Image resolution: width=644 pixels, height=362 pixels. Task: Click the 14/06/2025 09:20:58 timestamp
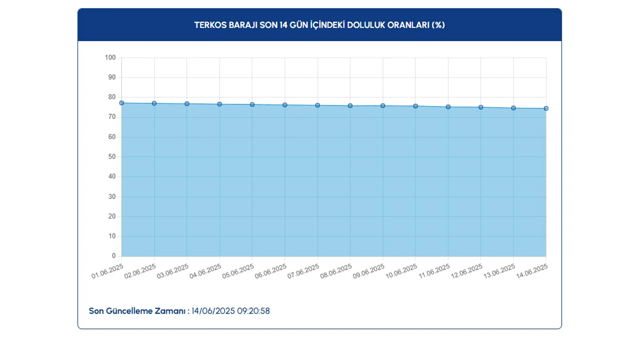(231, 311)
